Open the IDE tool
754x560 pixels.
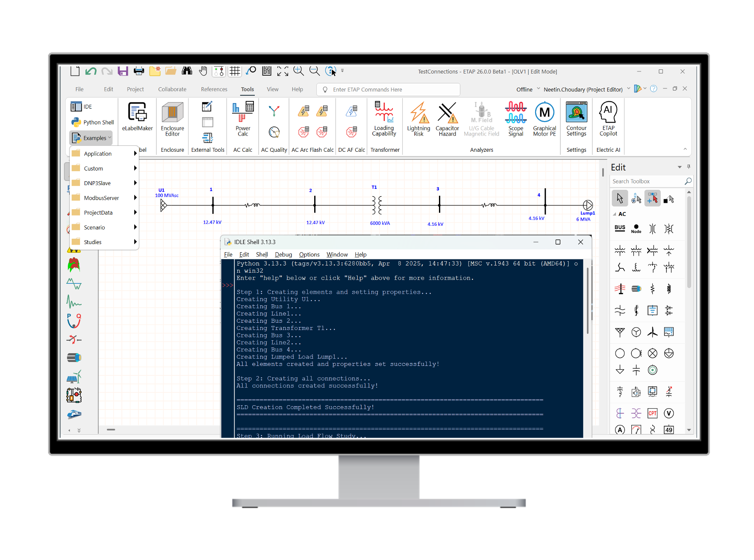(x=82, y=106)
